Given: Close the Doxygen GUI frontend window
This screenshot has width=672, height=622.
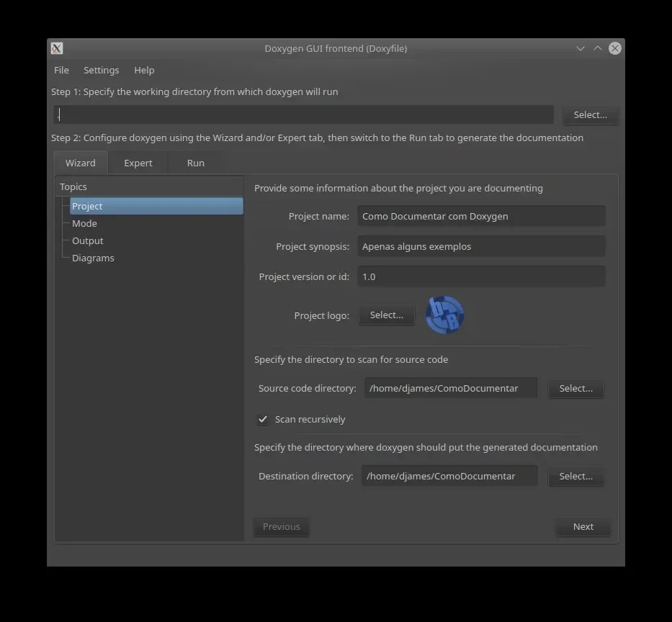Looking at the screenshot, I should (x=615, y=48).
